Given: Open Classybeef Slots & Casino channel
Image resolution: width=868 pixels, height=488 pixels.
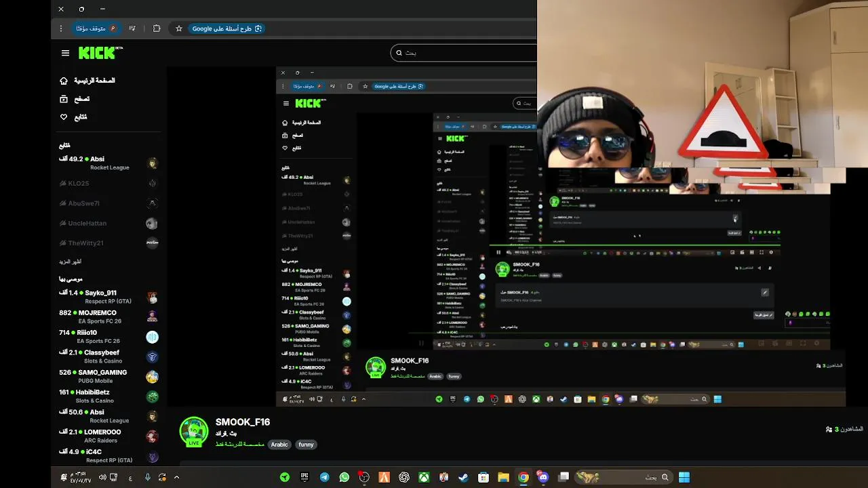Looking at the screenshot, I should pyautogui.click(x=108, y=357).
